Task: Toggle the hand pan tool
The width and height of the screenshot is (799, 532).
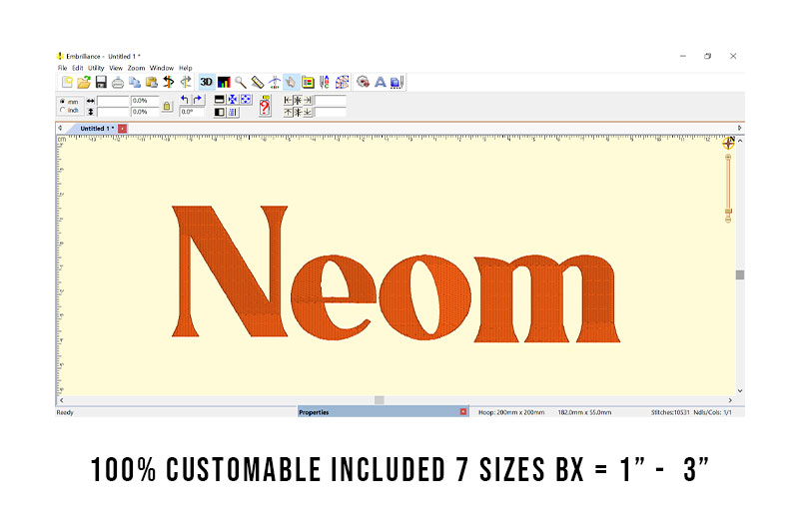Action: pyautogui.click(x=291, y=82)
